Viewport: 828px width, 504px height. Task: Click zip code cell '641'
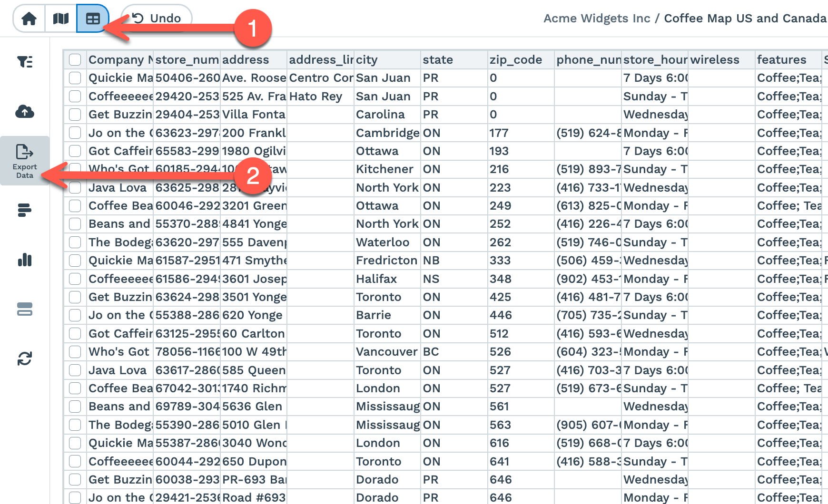(521, 462)
